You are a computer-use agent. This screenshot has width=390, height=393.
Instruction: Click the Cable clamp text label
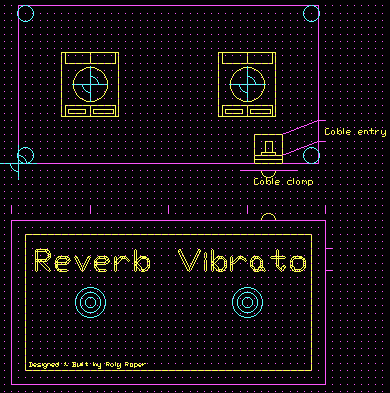(x=283, y=182)
